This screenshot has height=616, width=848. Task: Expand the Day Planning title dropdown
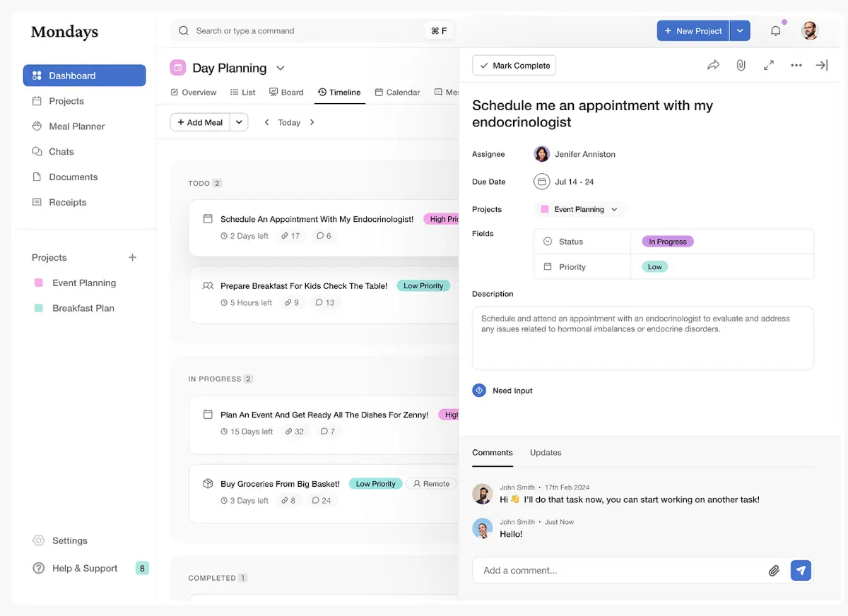281,69
